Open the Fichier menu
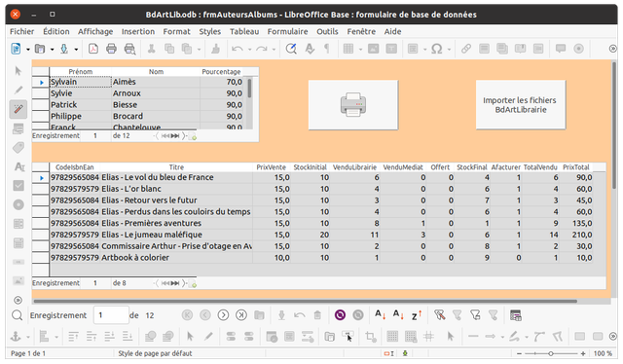This screenshot has width=623, height=364. pyautogui.click(x=21, y=31)
